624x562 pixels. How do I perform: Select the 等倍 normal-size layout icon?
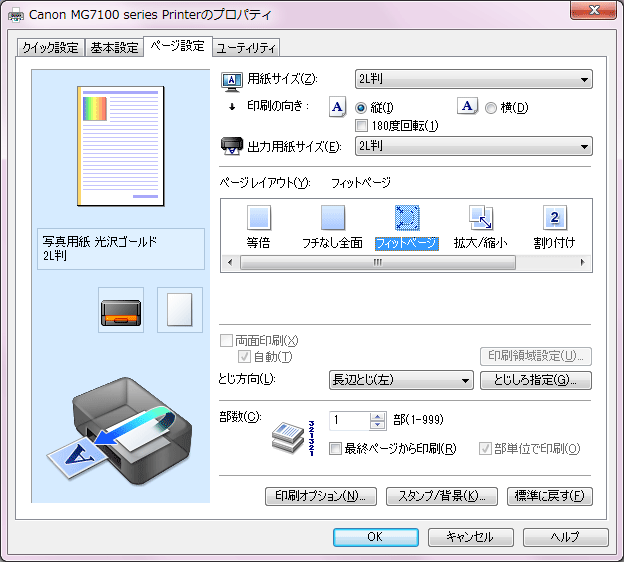[259, 218]
